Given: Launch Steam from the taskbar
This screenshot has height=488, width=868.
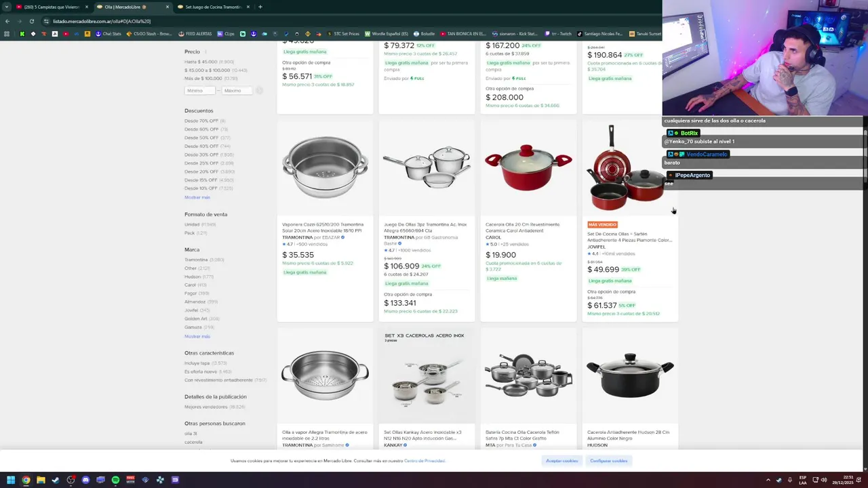Looking at the screenshot, I should point(56,480).
